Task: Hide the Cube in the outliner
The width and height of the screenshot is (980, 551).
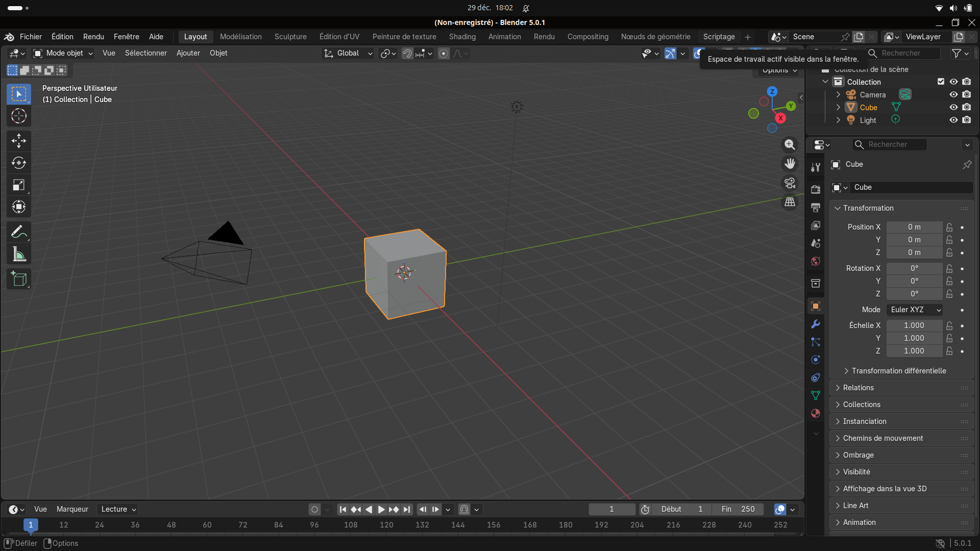Action: coord(953,107)
